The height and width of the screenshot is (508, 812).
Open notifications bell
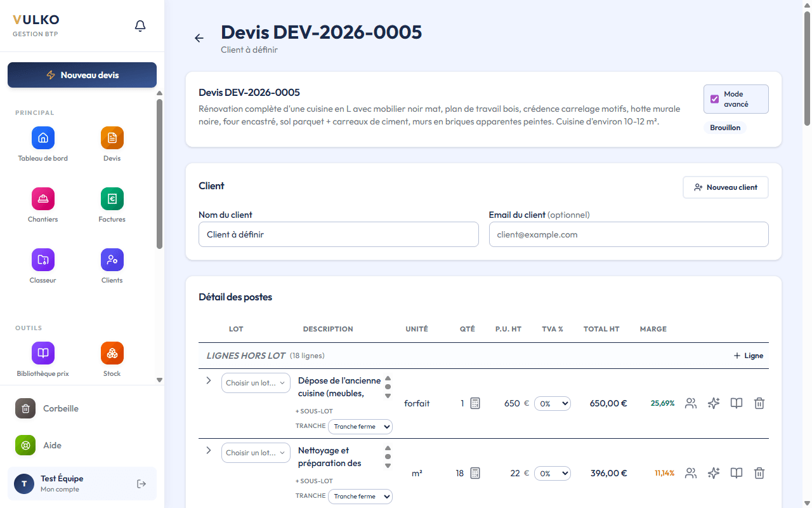click(x=140, y=26)
